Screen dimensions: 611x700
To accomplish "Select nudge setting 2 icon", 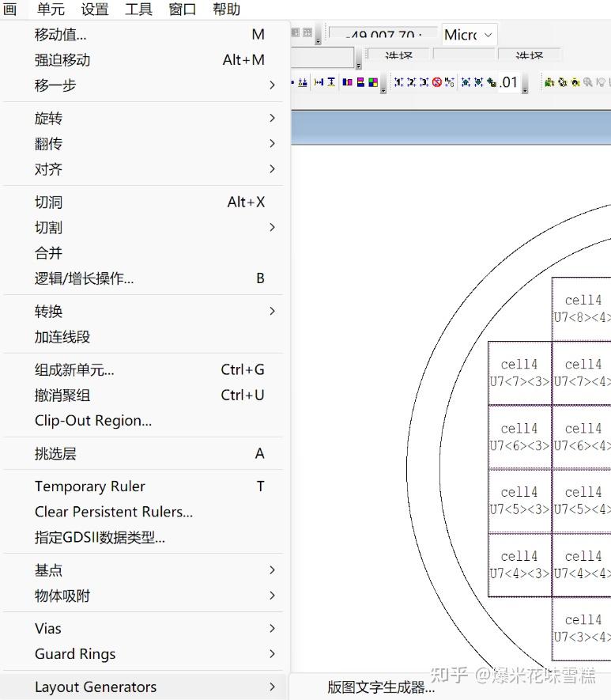I will pos(412,82).
